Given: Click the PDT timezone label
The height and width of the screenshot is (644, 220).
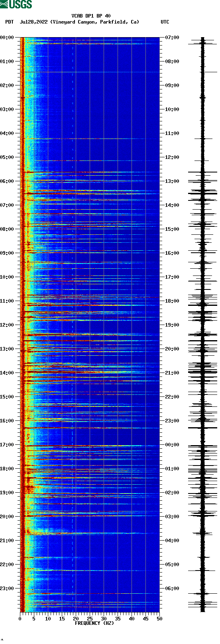Looking at the screenshot, I should (9, 22).
